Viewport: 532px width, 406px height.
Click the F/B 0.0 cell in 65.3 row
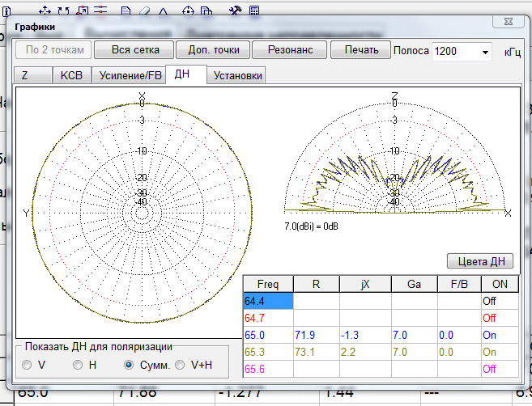pyautogui.click(x=459, y=352)
